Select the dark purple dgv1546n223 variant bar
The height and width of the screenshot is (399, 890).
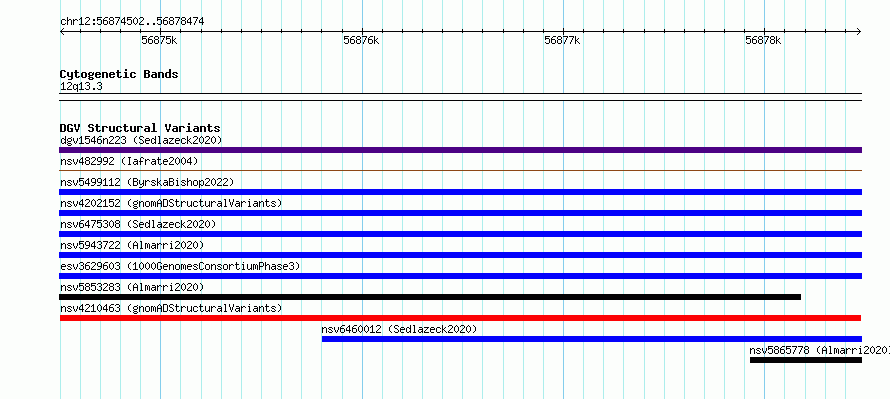pos(460,150)
